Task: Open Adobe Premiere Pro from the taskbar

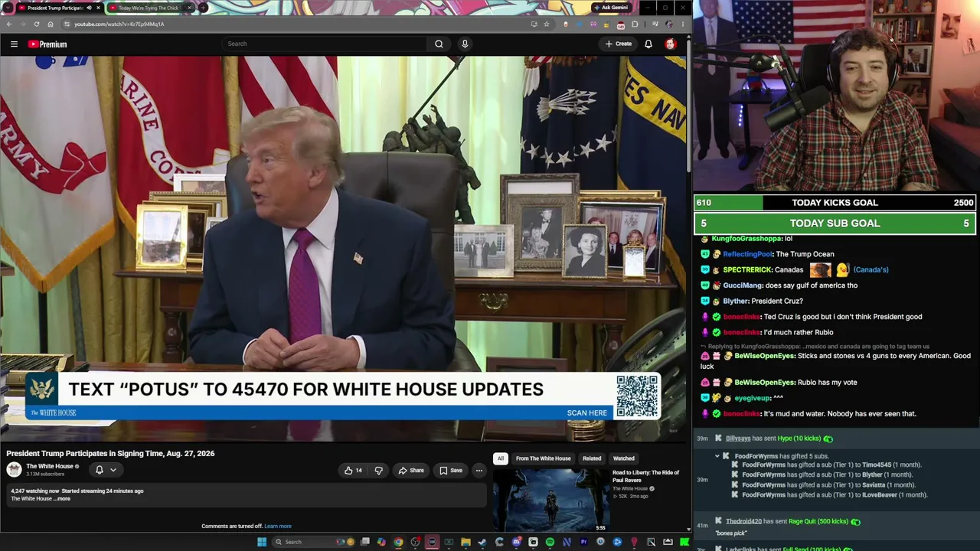Action: click(583, 542)
